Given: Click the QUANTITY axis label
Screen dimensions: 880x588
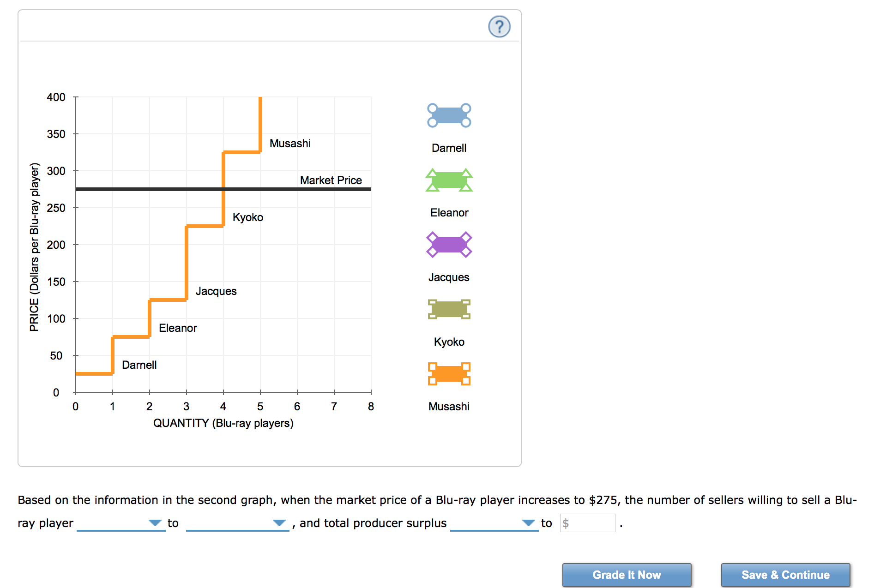Looking at the screenshot, I should click(223, 423).
